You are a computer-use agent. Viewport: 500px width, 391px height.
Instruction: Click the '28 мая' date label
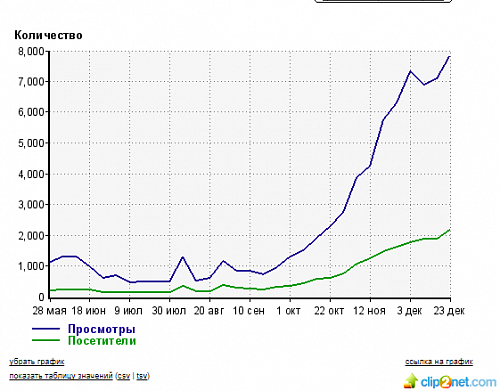49,311
